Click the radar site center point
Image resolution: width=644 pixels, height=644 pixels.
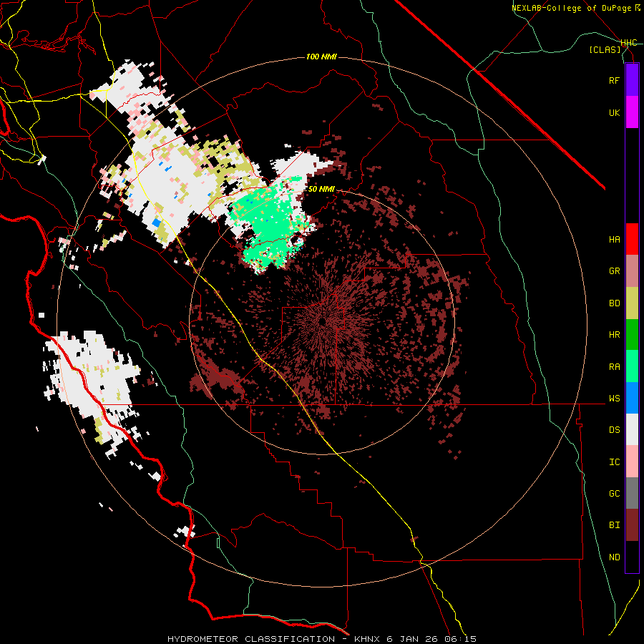(323, 322)
